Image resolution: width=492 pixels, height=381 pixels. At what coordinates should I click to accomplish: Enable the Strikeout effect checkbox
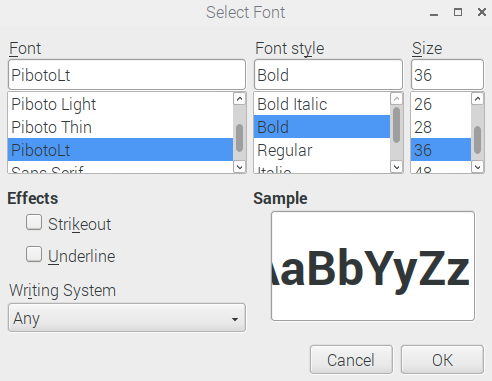tap(34, 222)
